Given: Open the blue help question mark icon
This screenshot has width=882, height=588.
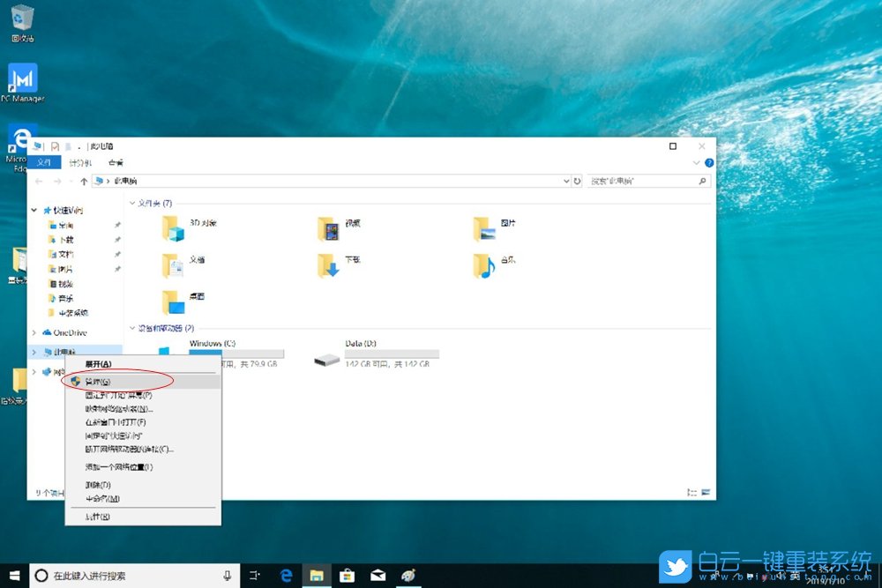Looking at the screenshot, I should (709, 163).
